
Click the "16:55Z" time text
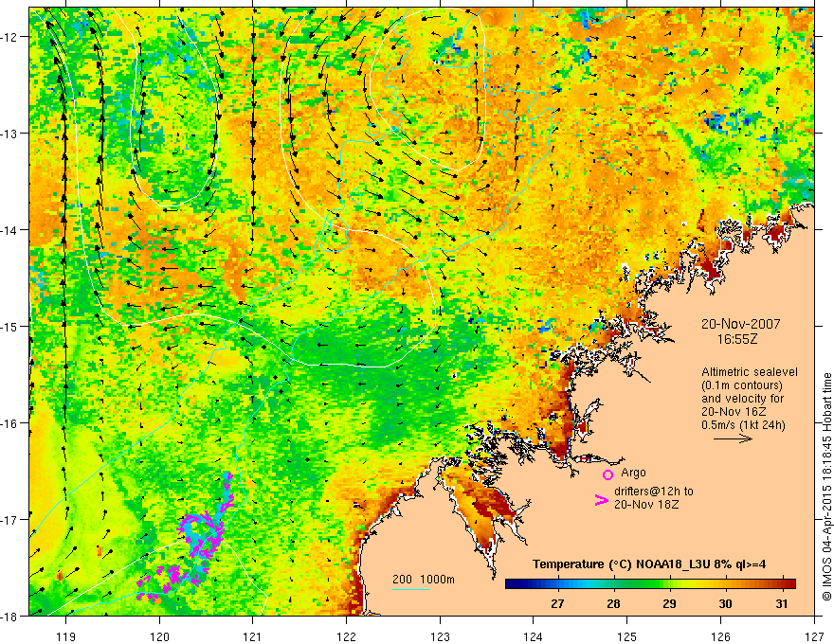[736, 339]
